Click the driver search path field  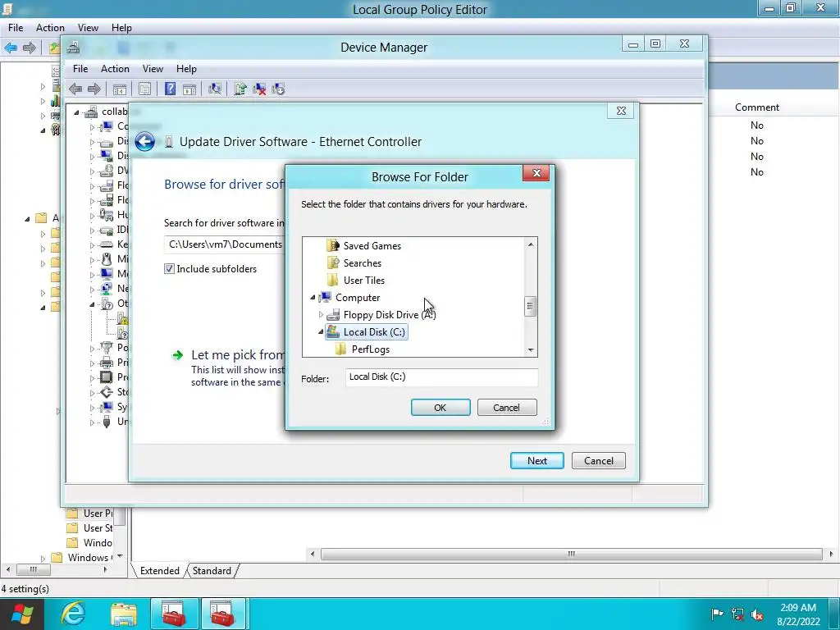point(225,244)
